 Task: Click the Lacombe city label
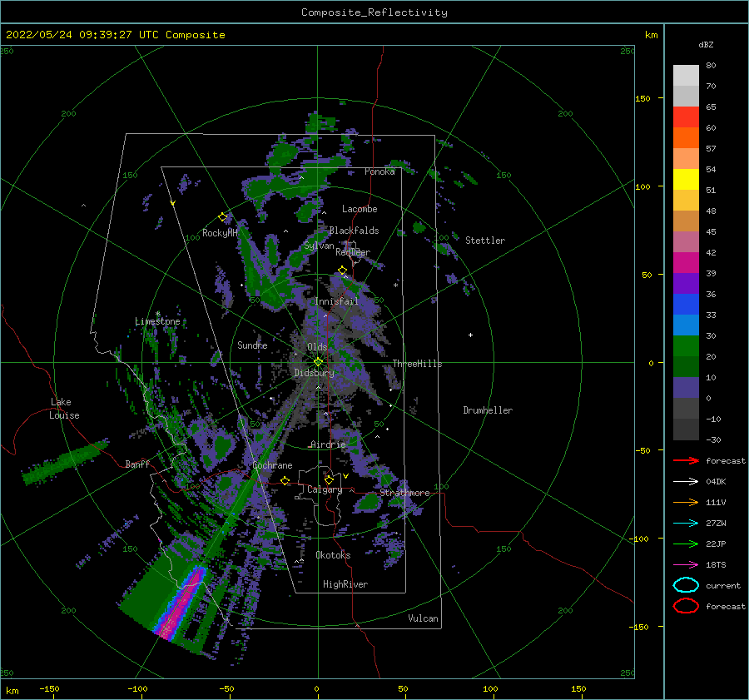point(360,209)
